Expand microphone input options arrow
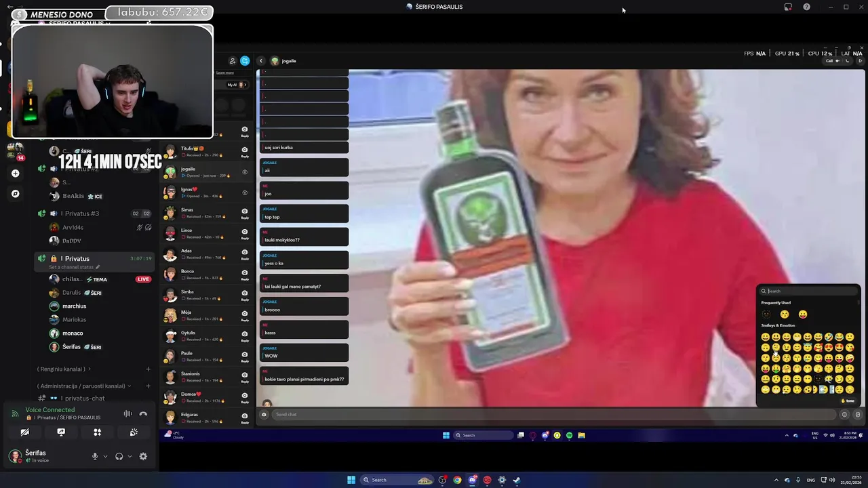 coord(105,457)
